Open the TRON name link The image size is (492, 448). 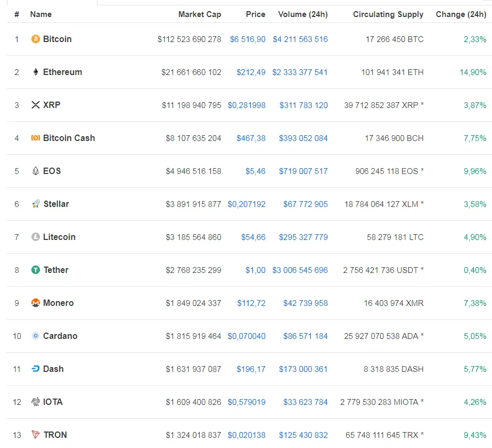pyautogui.click(x=55, y=435)
